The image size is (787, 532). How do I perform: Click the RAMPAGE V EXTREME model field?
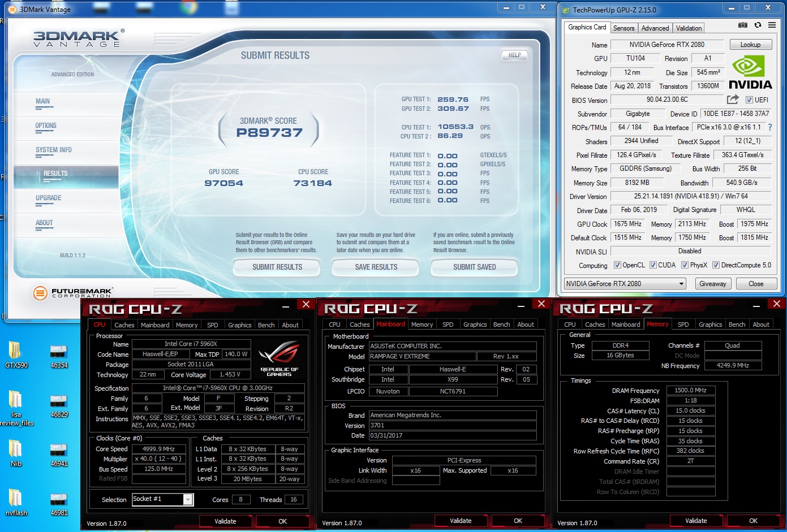pyautogui.click(x=423, y=356)
